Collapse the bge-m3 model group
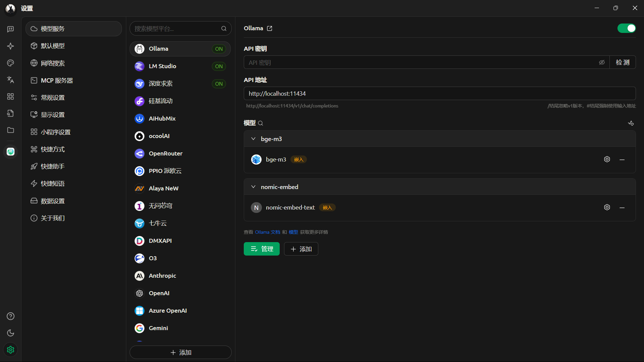This screenshot has height=362, width=644. [x=254, y=139]
